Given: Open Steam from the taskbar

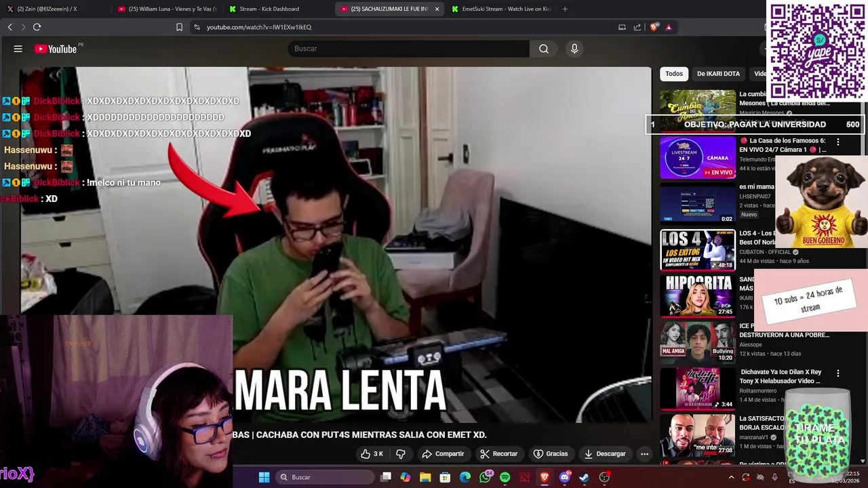Looking at the screenshot, I should pyautogui.click(x=584, y=477).
